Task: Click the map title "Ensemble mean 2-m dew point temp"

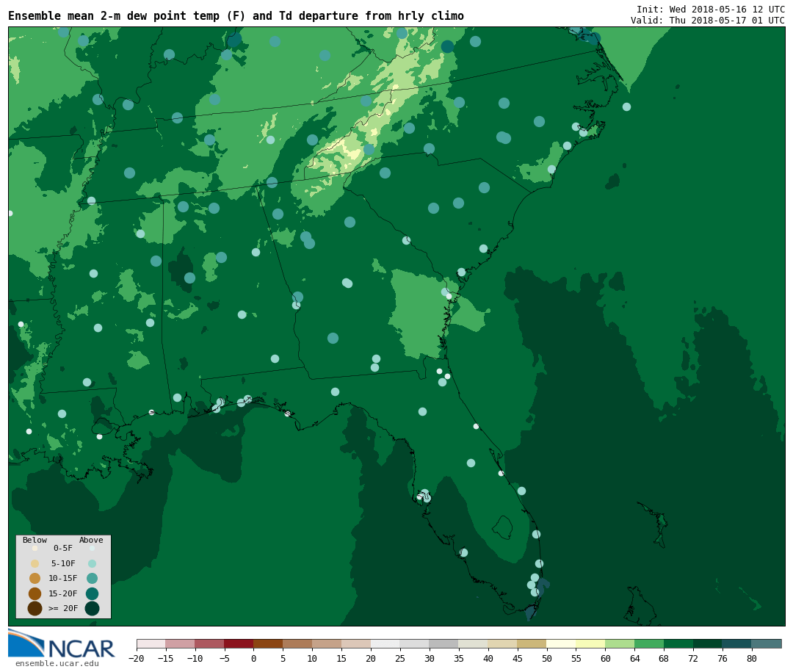Action: coord(115,16)
